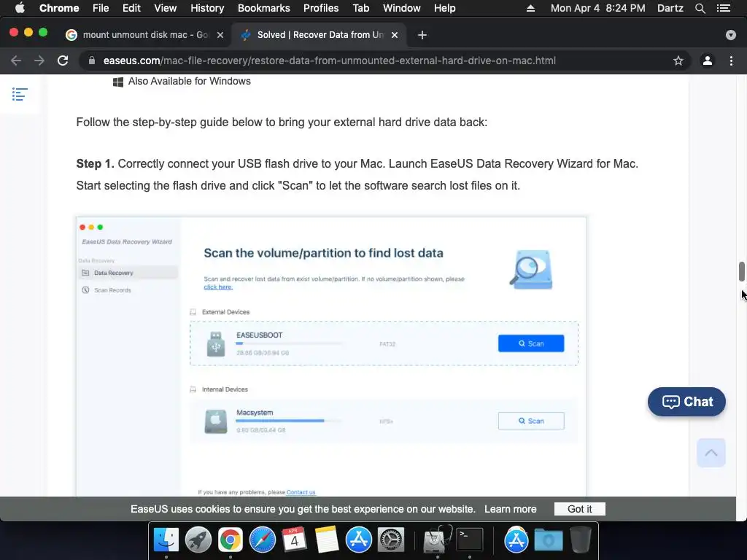This screenshot has width=747, height=560.
Task: Open the Bookmarks menu
Action: tap(264, 8)
